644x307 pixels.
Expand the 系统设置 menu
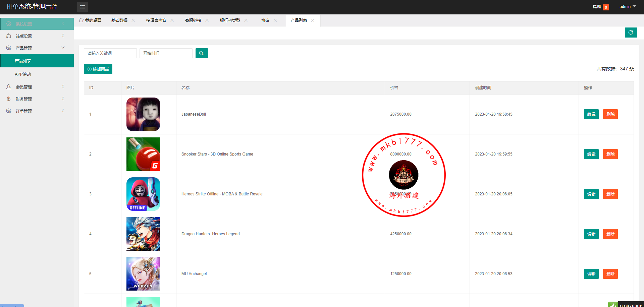37,24
